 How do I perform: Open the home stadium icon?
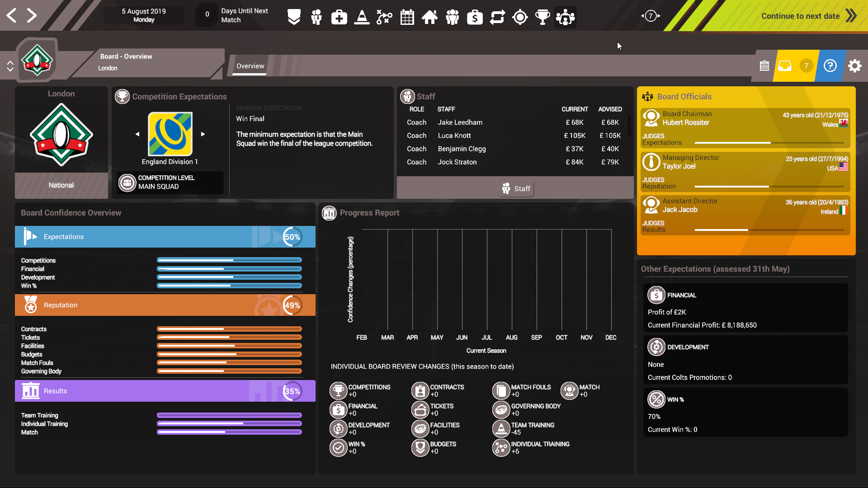429,17
